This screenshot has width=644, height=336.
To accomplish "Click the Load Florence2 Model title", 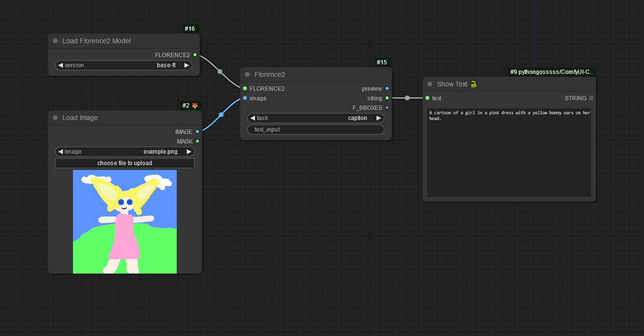I will (97, 41).
